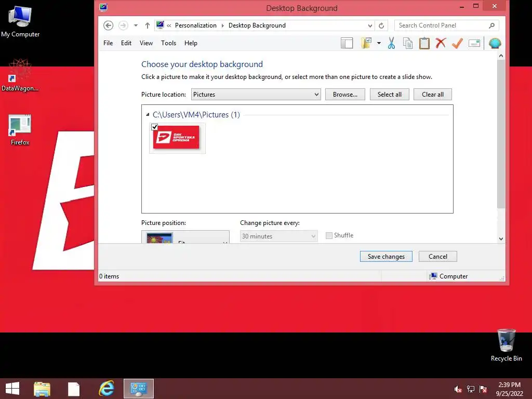Image resolution: width=532 pixels, height=399 pixels.
Task: Open the 30 minutes interval dropdown
Action: point(279,236)
